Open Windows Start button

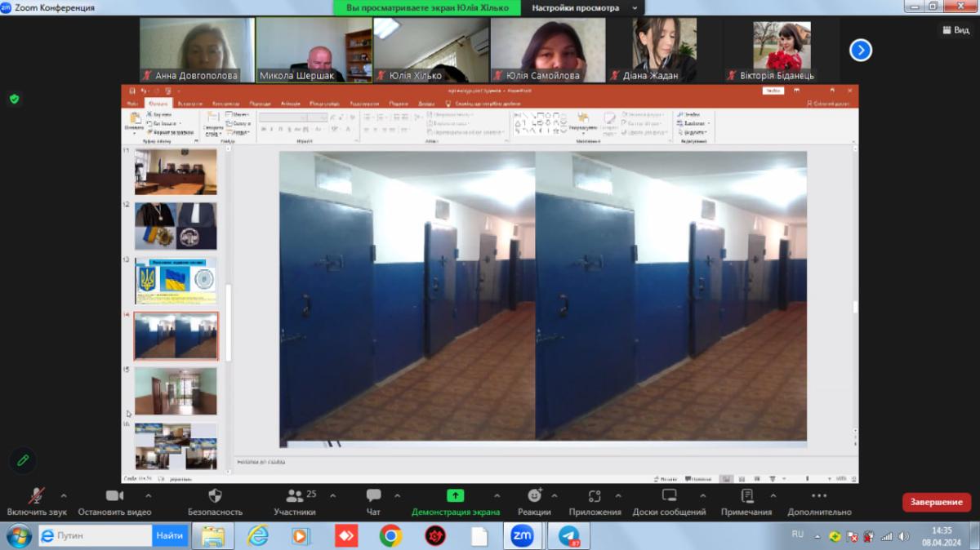(x=17, y=536)
